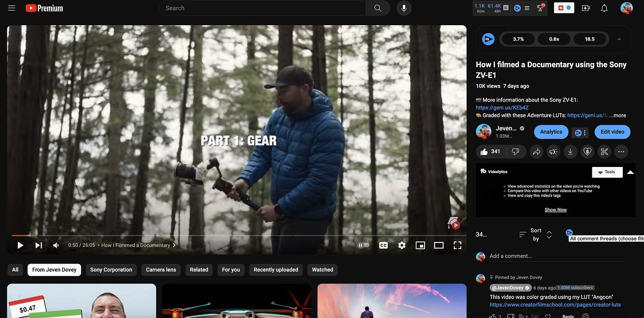Screen dimensions: 644x318
Task: Collapse the vidIQ stats bar chevron
Action: [x=619, y=39]
